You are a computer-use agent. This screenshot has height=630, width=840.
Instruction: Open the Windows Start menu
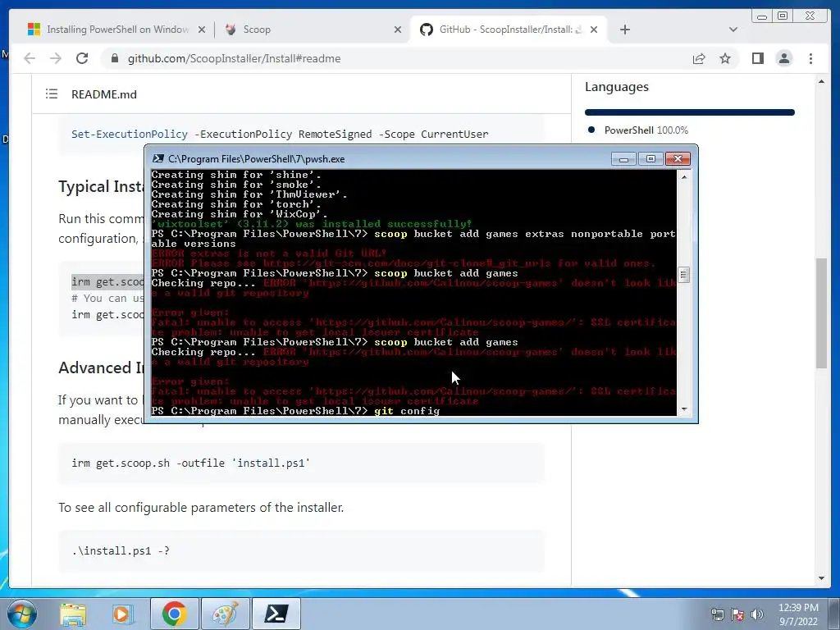pyautogui.click(x=22, y=614)
